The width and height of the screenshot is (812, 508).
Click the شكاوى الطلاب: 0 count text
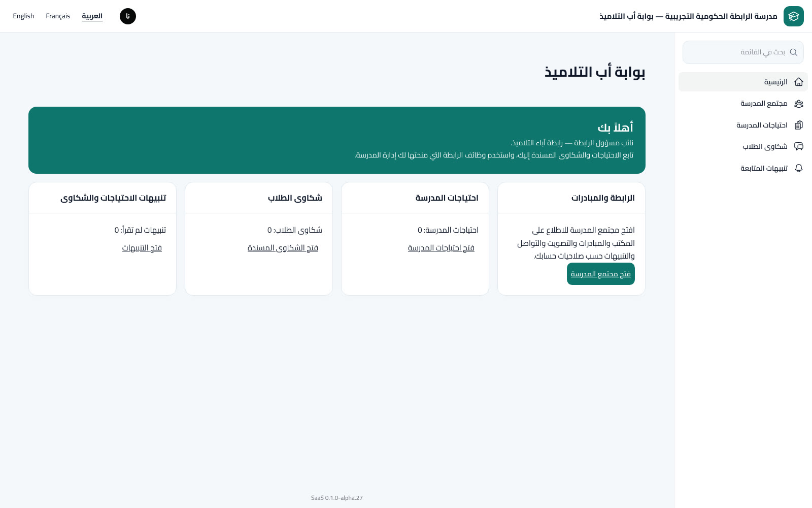[x=295, y=230]
